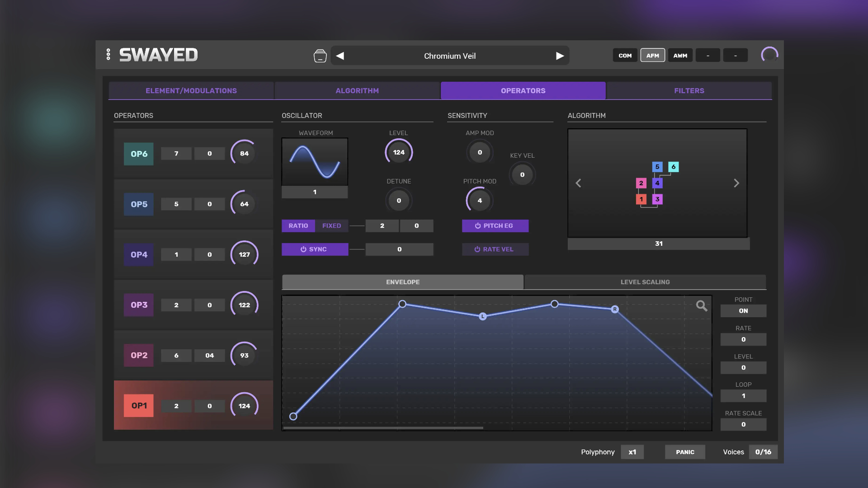868x488 pixels.
Task: Show next algorithm with right chevron
Action: pos(736,183)
